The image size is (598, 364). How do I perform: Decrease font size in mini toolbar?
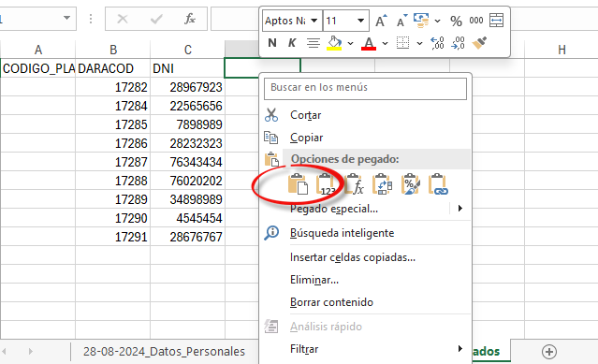coord(401,21)
